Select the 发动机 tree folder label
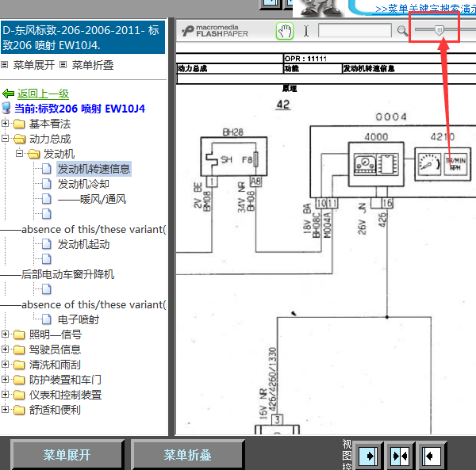Viewport: 476px width, 470px height. (x=59, y=154)
